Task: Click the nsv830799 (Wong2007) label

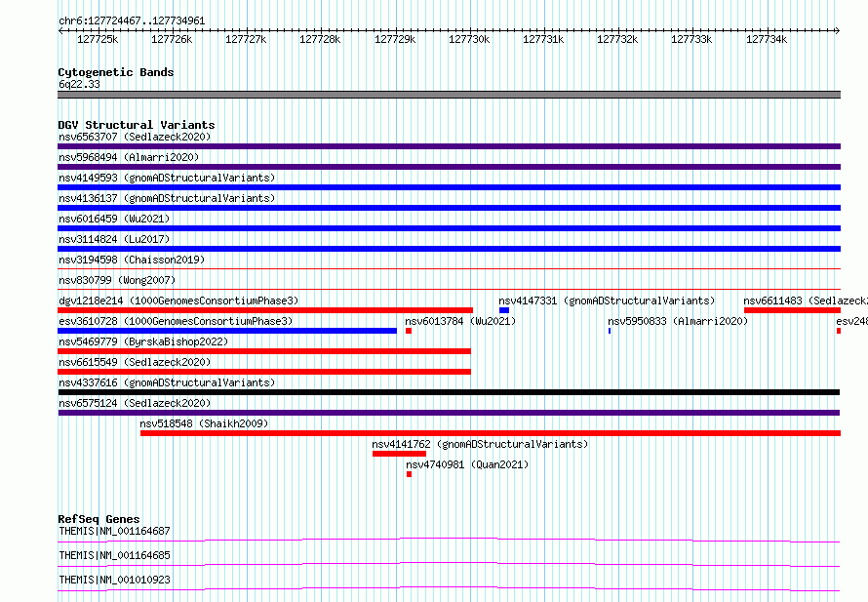Action: (117, 280)
